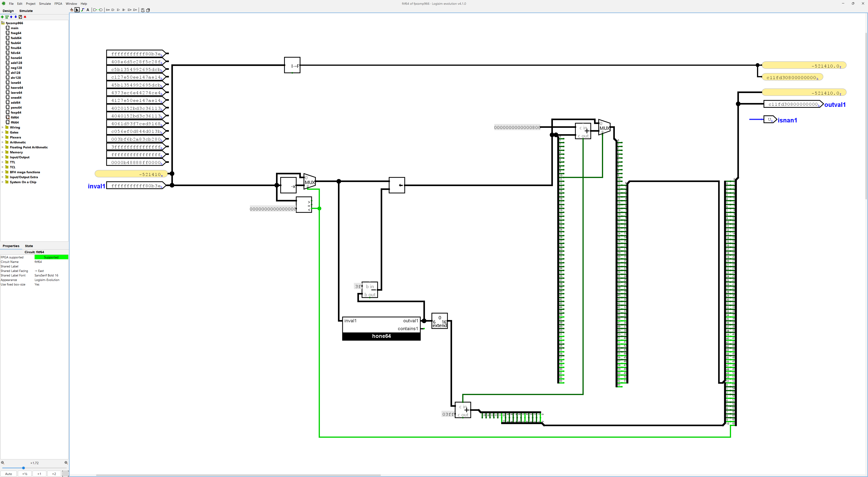Image resolution: width=868 pixels, height=477 pixels.
Task: Click the Add VHDL entity icon
Action: click(x=7, y=17)
